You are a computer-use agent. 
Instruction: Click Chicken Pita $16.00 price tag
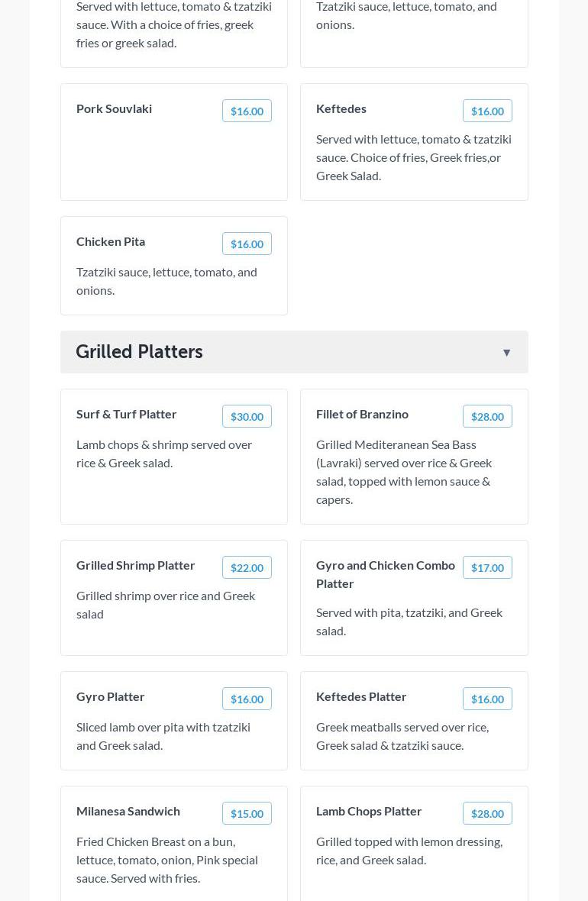[x=247, y=244]
